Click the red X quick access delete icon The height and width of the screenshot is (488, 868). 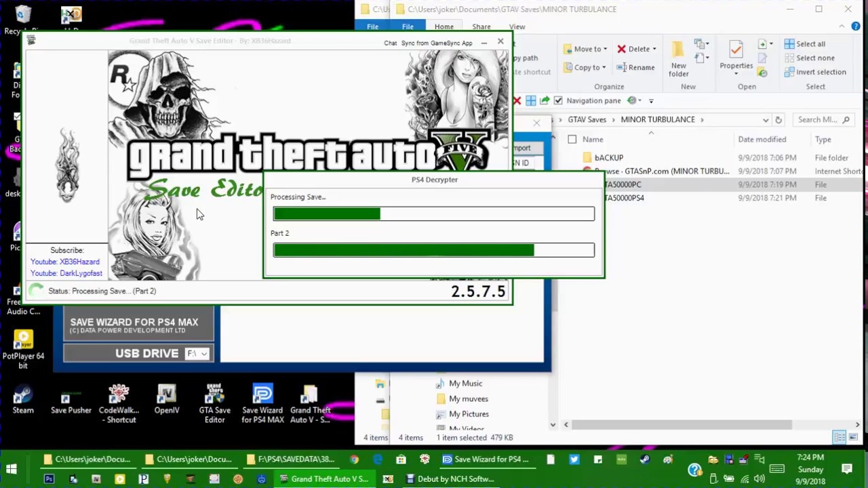517,101
